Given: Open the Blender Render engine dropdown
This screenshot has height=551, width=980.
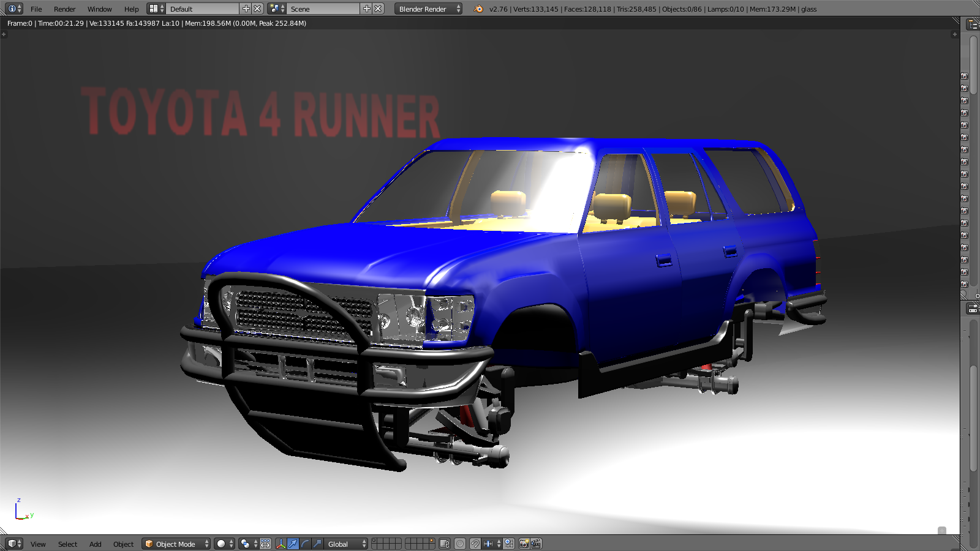Looking at the screenshot, I should [428, 9].
